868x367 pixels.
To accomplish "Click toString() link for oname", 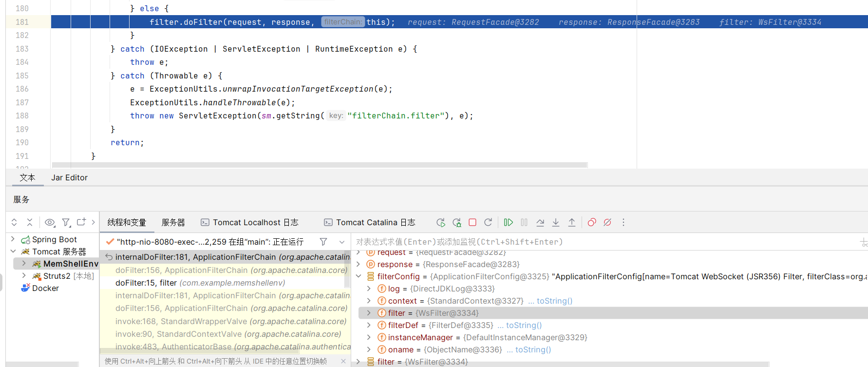I will click(533, 349).
